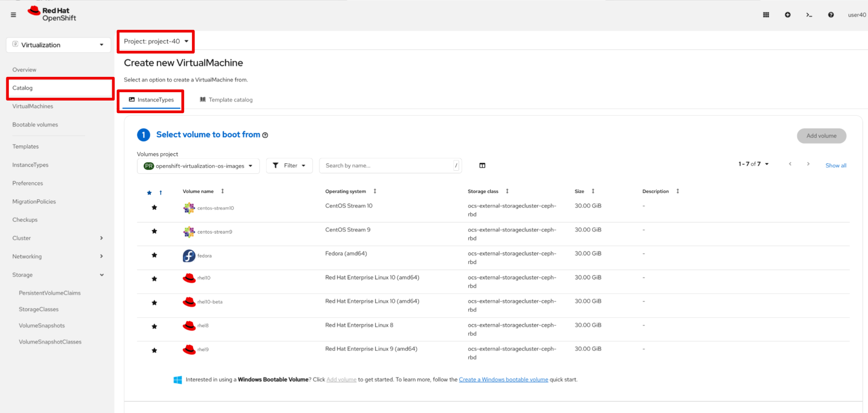Viewport: 868px width, 413px height.
Task: Switch to the Template catalog tab
Action: pos(226,100)
